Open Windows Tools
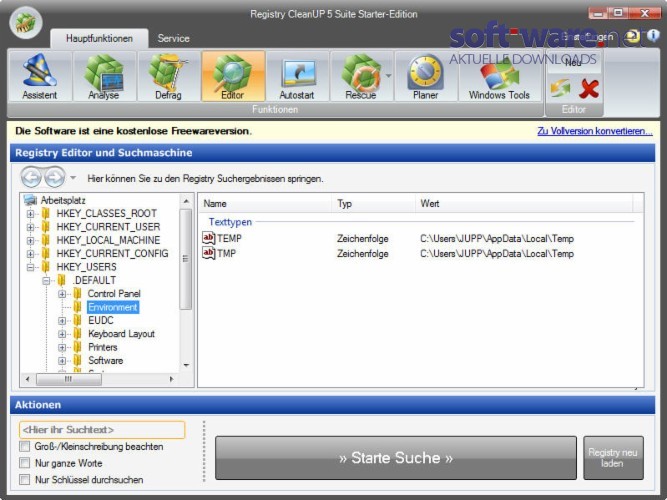667x500 pixels. coord(499,76)
